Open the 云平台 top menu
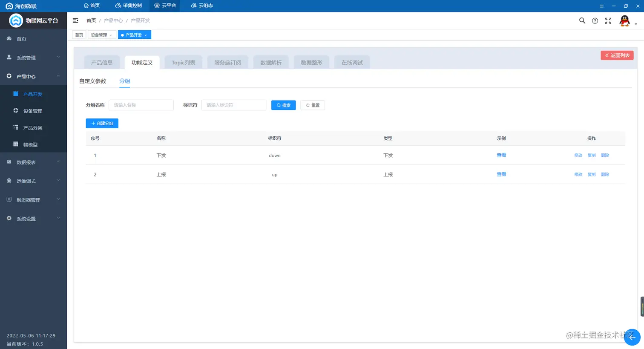 [x=165, y=6]
